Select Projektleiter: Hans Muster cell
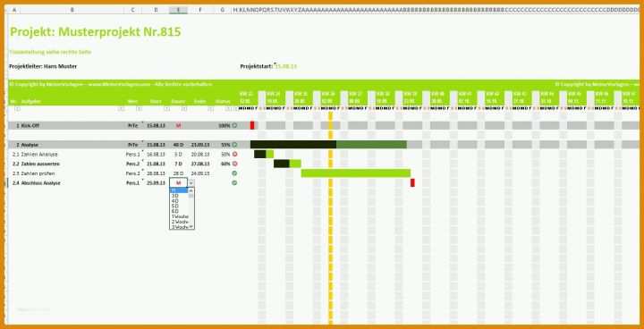 coord(43,66)
